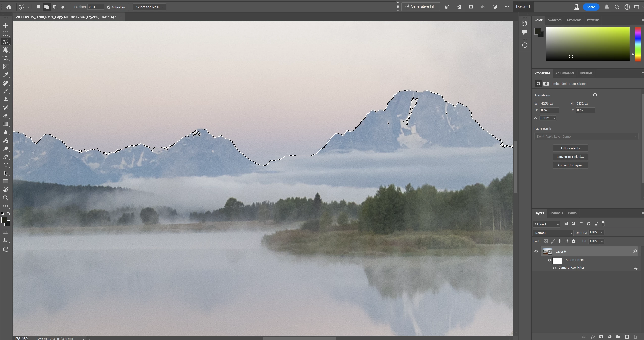Select the Eyedropper tool
The width and height of the screenshot is (644, 340).
pos(6,75)
